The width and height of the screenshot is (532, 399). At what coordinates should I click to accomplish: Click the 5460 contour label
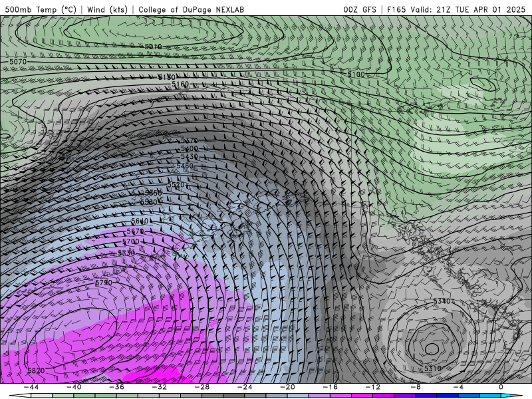(186, 166)
